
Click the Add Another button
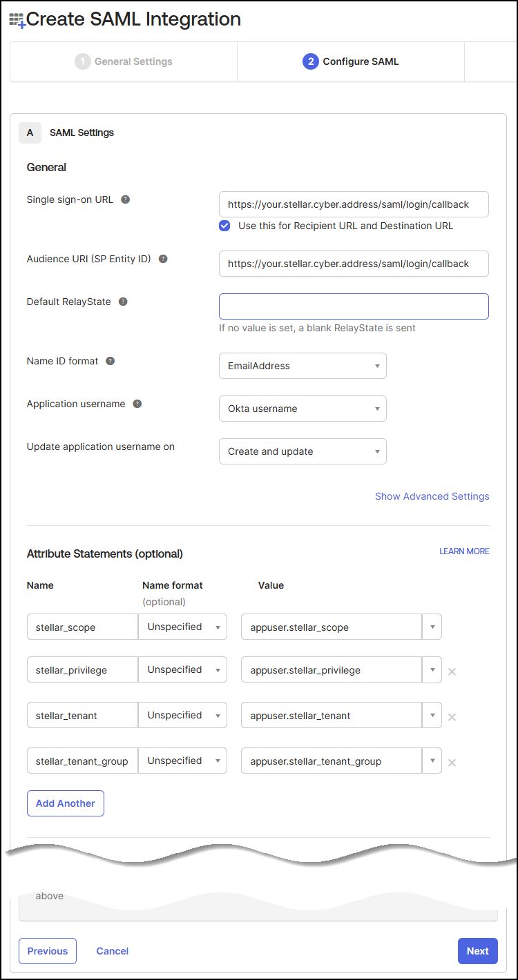[x=66, y=803]
